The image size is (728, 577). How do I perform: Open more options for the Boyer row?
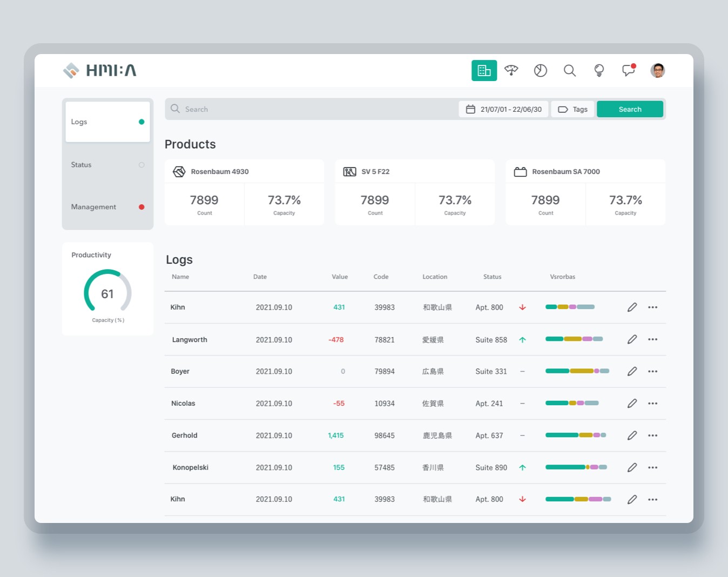pyautogui.click(x=653, y=372)
